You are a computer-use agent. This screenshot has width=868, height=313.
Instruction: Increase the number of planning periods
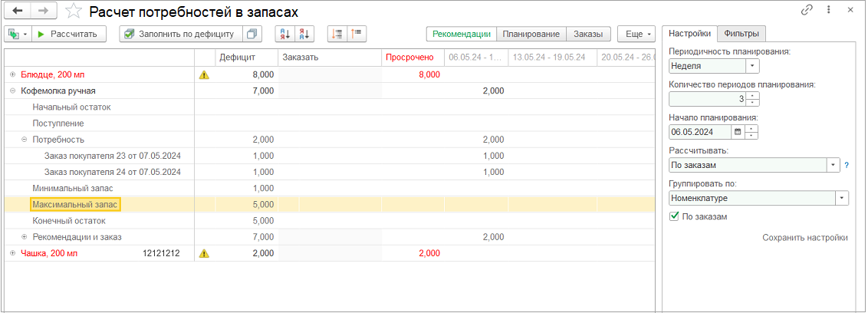(x=752, y=95)
